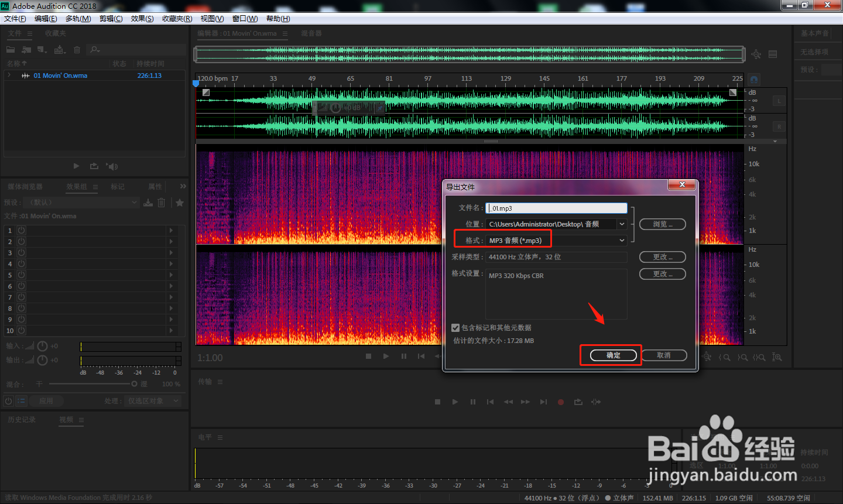843x504 pixels.
Task: Open the 视图(V) menu
Action: point(212,19)
